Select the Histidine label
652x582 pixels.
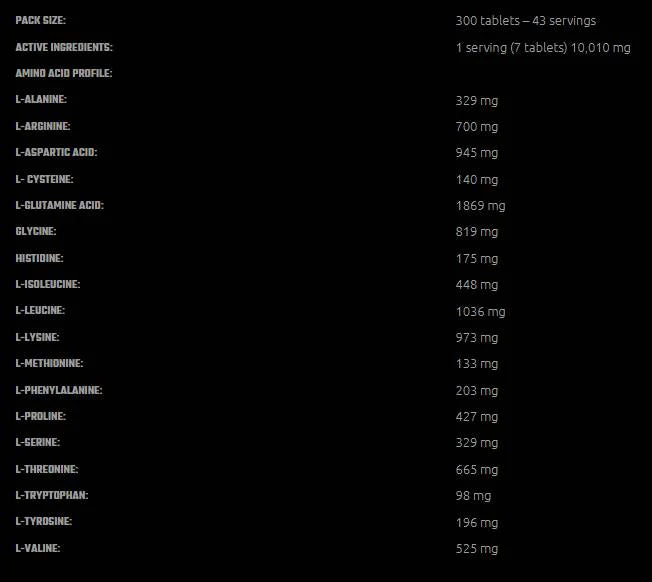click(40, 258)
